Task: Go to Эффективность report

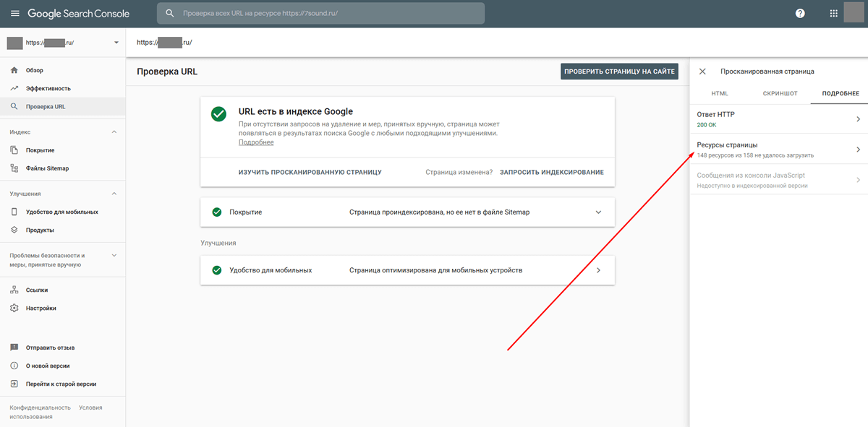Action: 48,88
